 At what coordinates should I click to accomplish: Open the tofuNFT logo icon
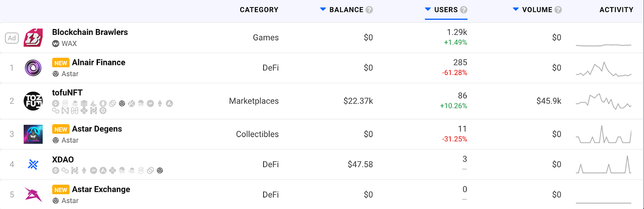point(33,101)
